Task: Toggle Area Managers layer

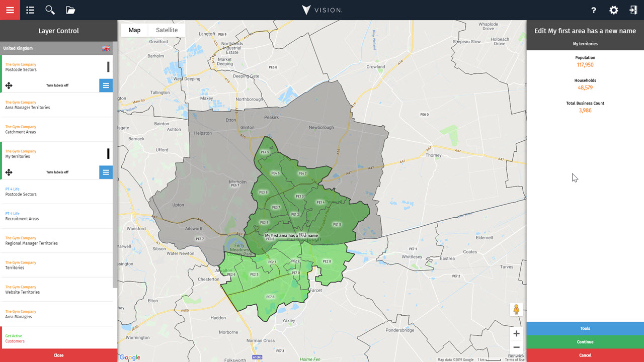Action: point(56,314)
